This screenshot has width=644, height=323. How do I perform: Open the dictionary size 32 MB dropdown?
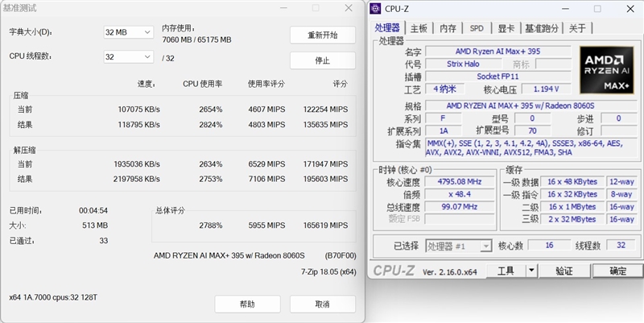(x=128, y=32)
